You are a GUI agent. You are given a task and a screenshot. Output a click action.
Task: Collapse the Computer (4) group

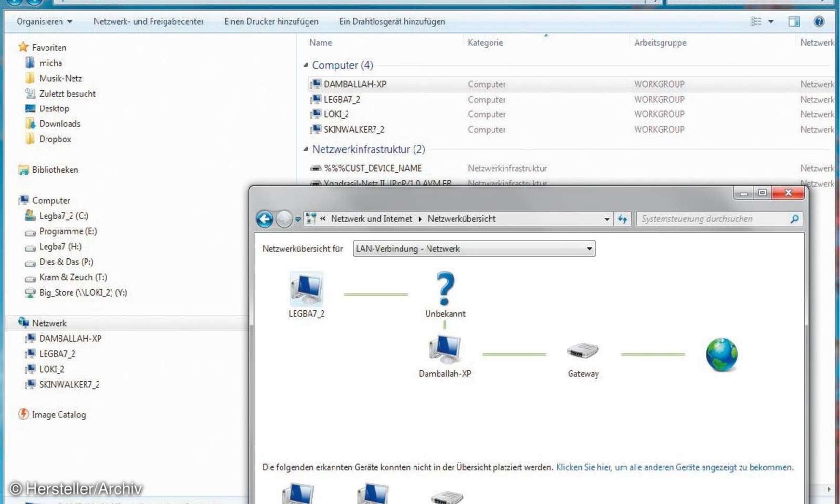click(307, 65)
